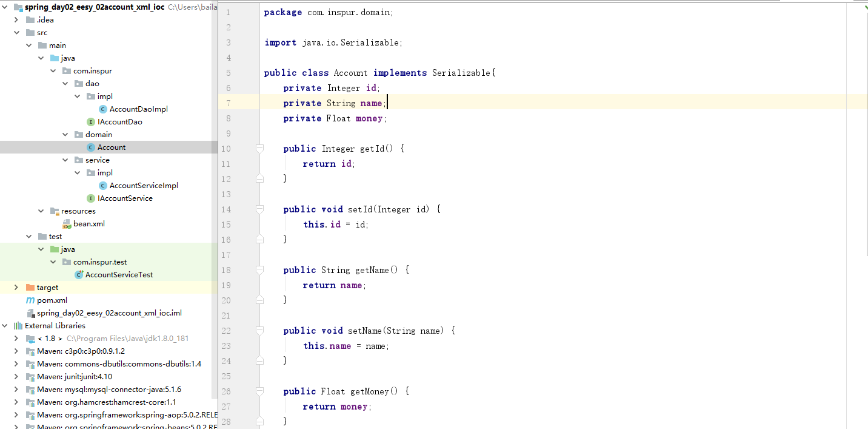868x429 pixels.
Task: Select AccountServiceImpl in project tree
Action: pos(144,186)
